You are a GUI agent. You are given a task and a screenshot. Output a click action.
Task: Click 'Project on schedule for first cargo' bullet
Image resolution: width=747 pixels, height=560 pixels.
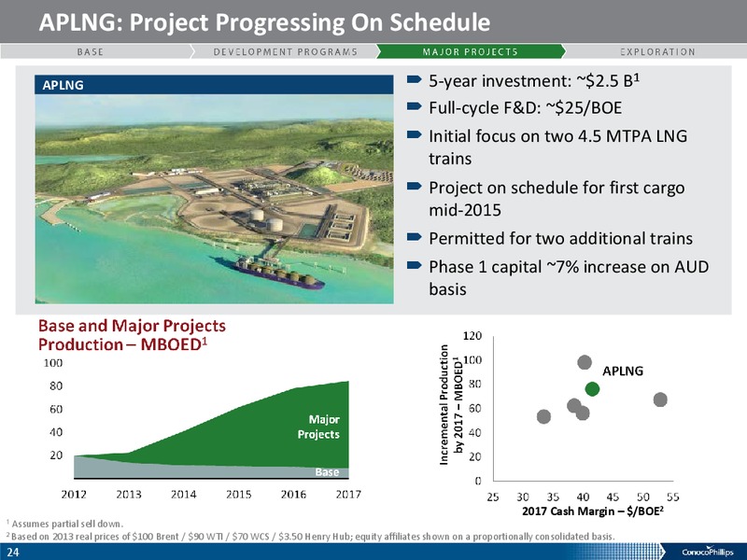(x=557, y=199)
